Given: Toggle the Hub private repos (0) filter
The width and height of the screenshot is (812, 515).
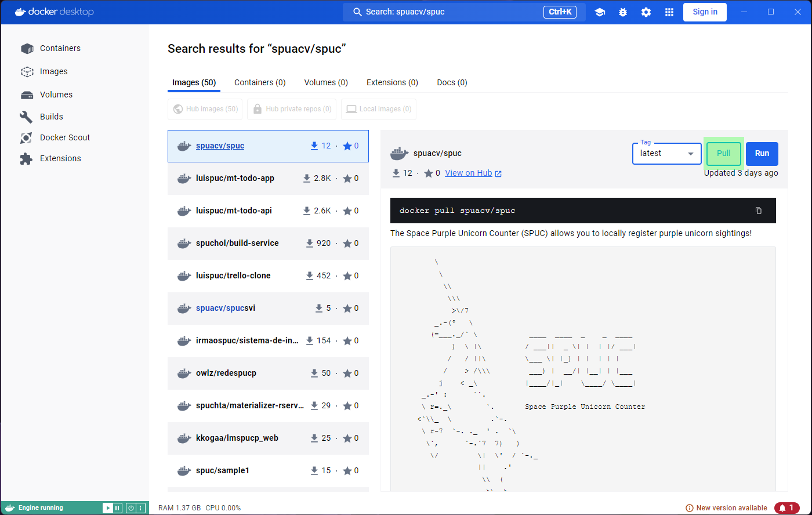Looking at the screenshot, I should point(292,109).
